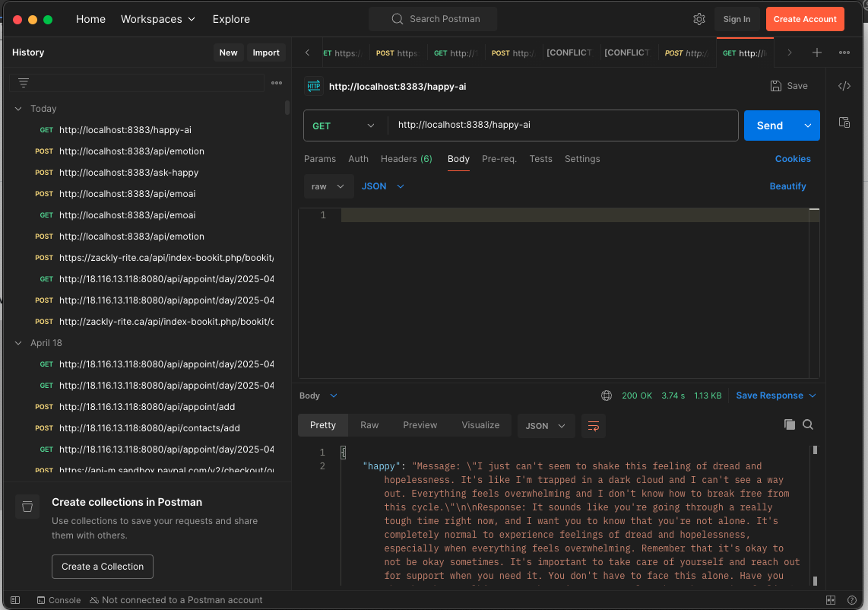
Task: Open the GET method dropdown
Action: pyautogui.click(x=344, y=125)
